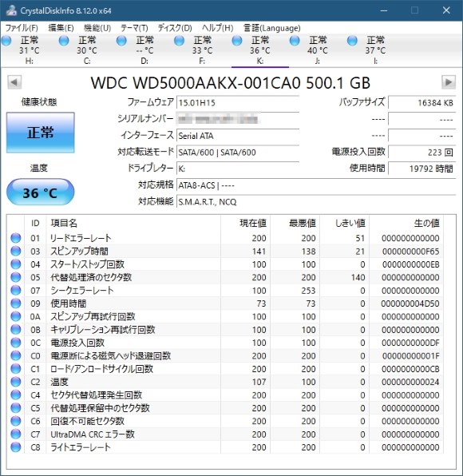Screen dimensions: 463x476
Task: Click status orb for ID 04 row
Action: [x=16, y=264]
